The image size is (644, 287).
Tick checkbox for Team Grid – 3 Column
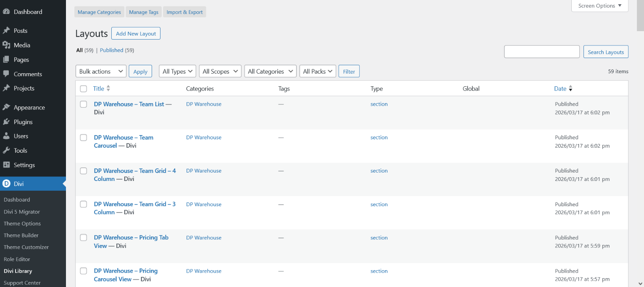coord(84,204)
